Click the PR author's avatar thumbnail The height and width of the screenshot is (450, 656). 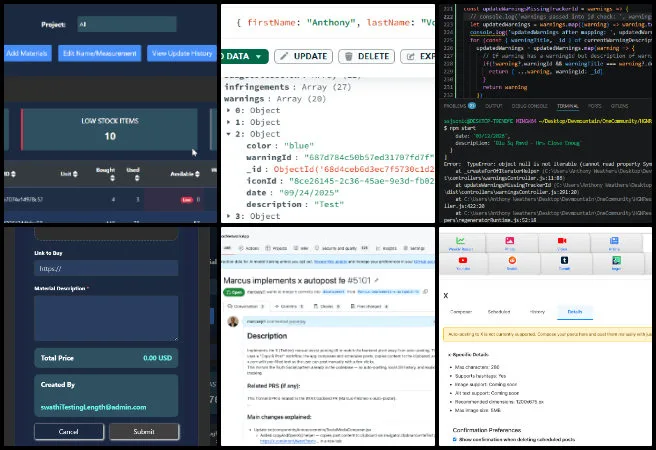[233, 321]
